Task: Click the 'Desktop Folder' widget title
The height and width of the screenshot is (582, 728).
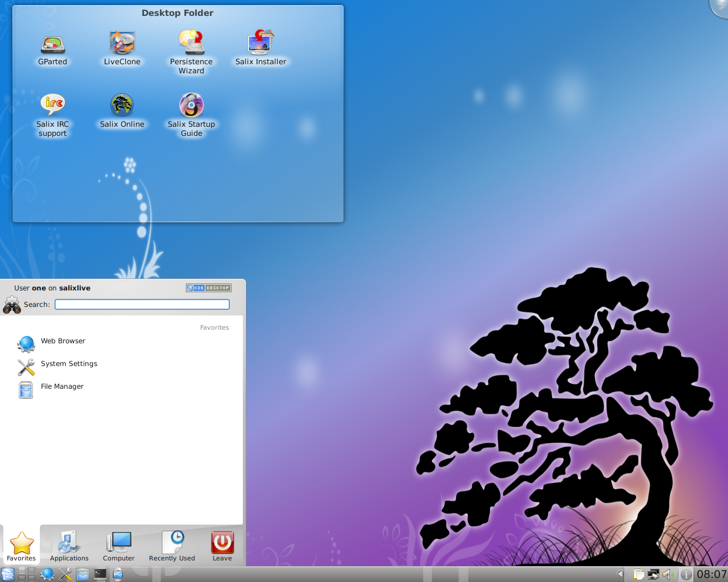Action: click(177, 13)
